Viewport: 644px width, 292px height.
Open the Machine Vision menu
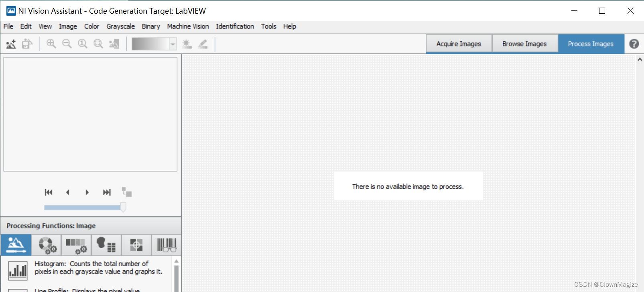(188, 27)
